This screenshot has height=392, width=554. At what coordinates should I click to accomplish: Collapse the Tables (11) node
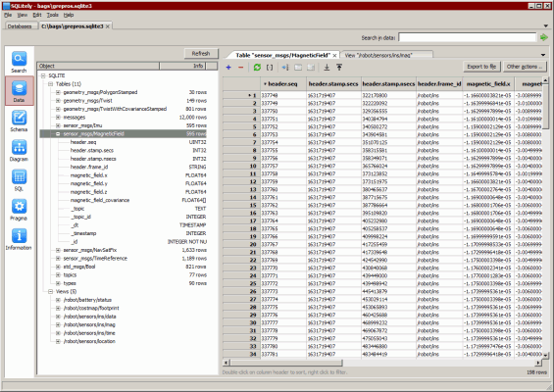pyautogui.click(x=51, y=84)
